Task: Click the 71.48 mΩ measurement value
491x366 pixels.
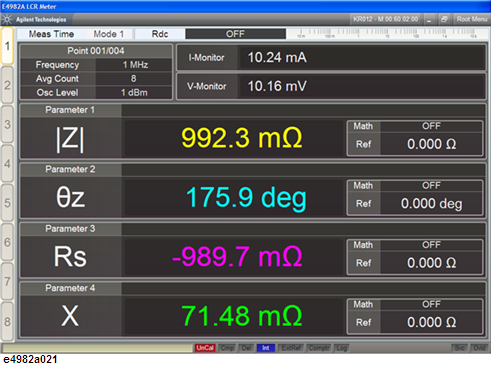Action: (x=242, y=316)
